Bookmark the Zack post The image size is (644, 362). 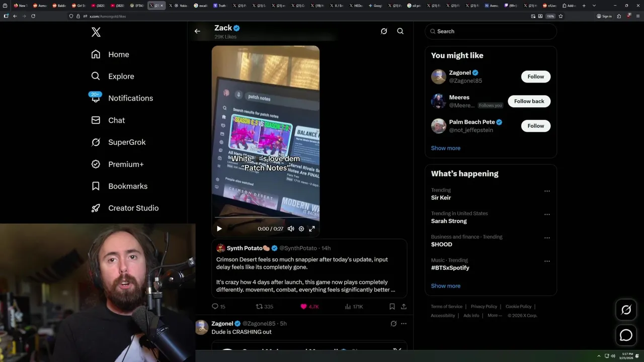(x=392, y=306)
